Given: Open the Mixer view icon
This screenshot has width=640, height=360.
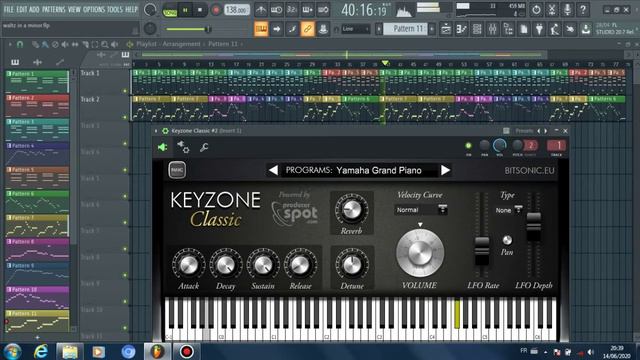Looking at the screenshot, I should coord(493,29).
